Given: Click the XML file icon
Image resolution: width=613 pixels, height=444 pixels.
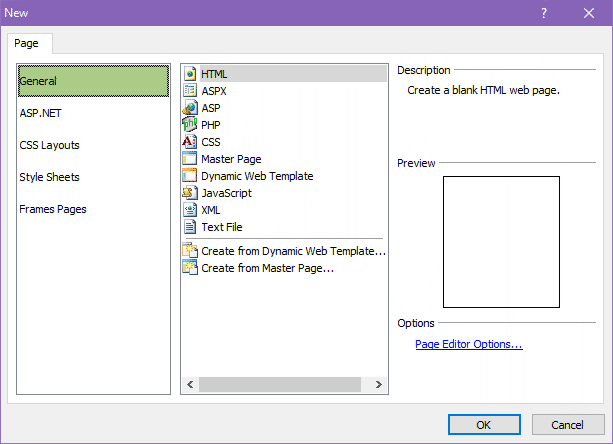Looking at the screenshot, I should [190, 210].
